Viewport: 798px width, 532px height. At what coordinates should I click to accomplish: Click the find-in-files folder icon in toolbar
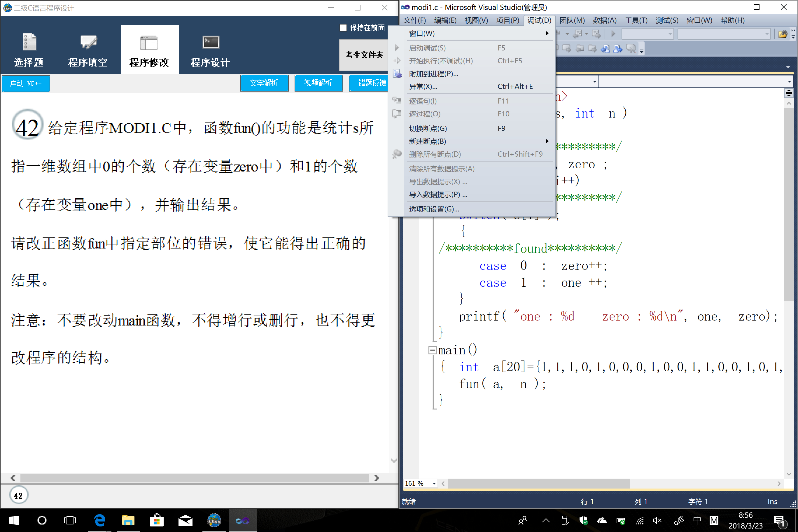pos(782,34)
